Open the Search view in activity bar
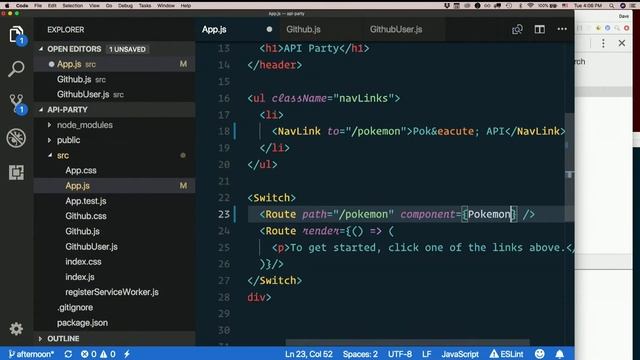The height and width of the screenshot is (360, 640). point(16,69)
